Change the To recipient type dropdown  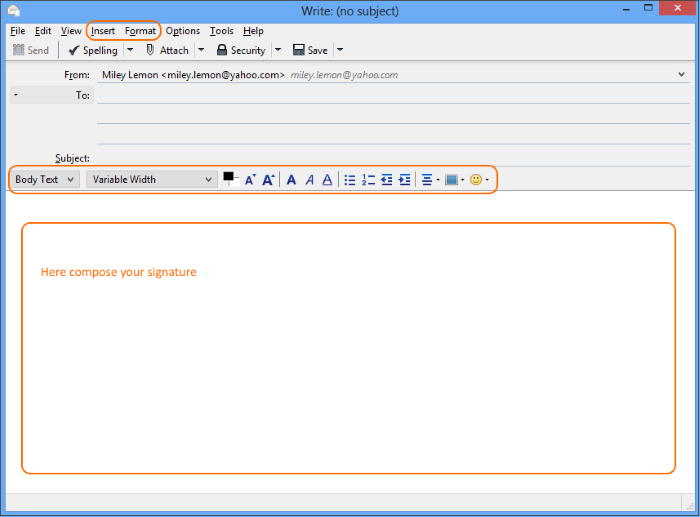(52, 95)
